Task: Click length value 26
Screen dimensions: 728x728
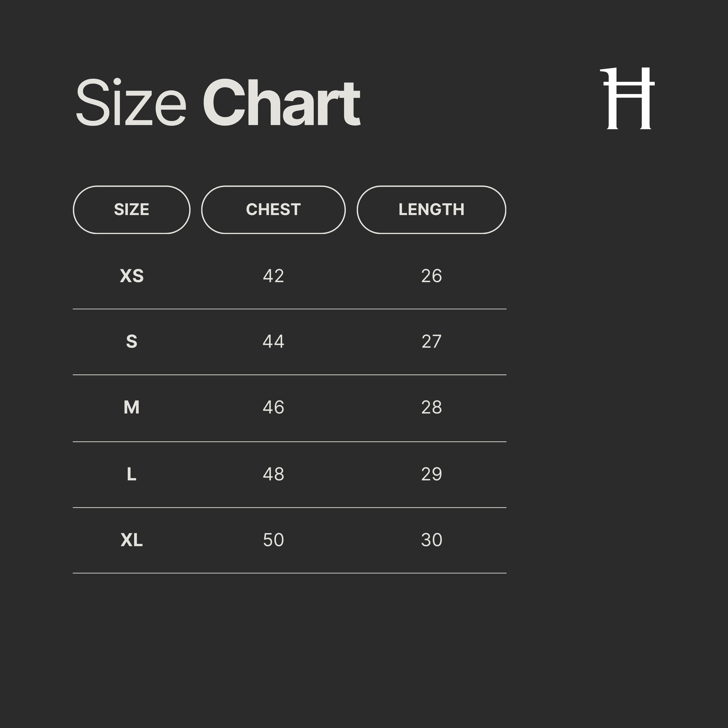Action: pos(431,276)
